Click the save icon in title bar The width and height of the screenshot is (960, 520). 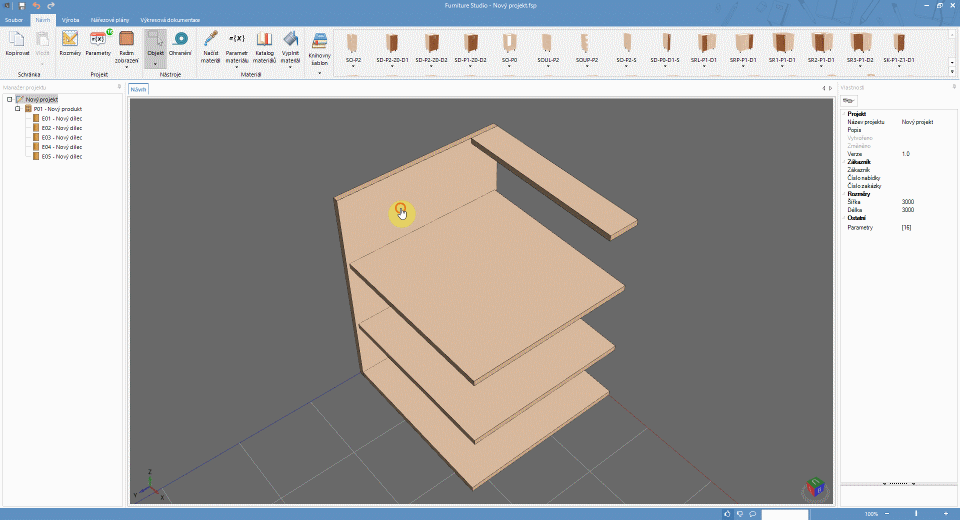click(x=22, y=6)
